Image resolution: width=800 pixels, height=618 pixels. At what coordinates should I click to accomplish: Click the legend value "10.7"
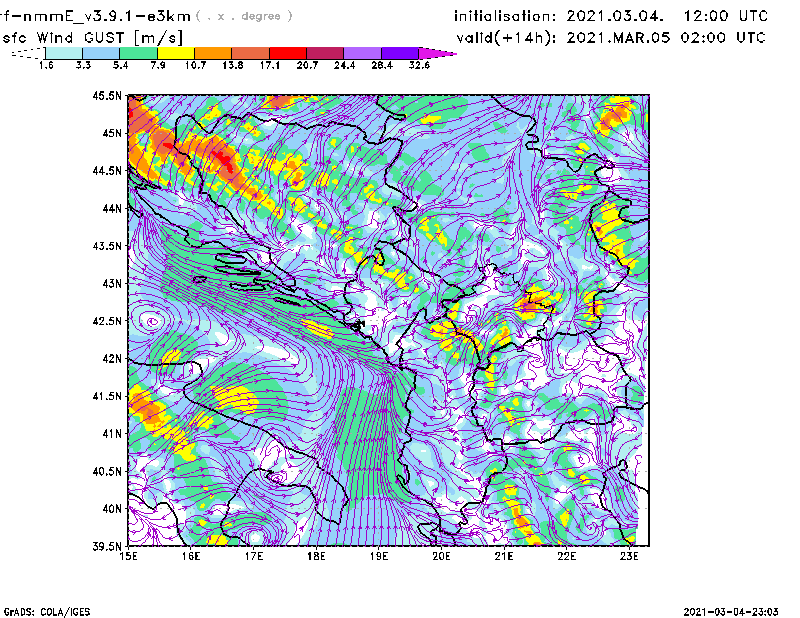(x=195, y=65)
